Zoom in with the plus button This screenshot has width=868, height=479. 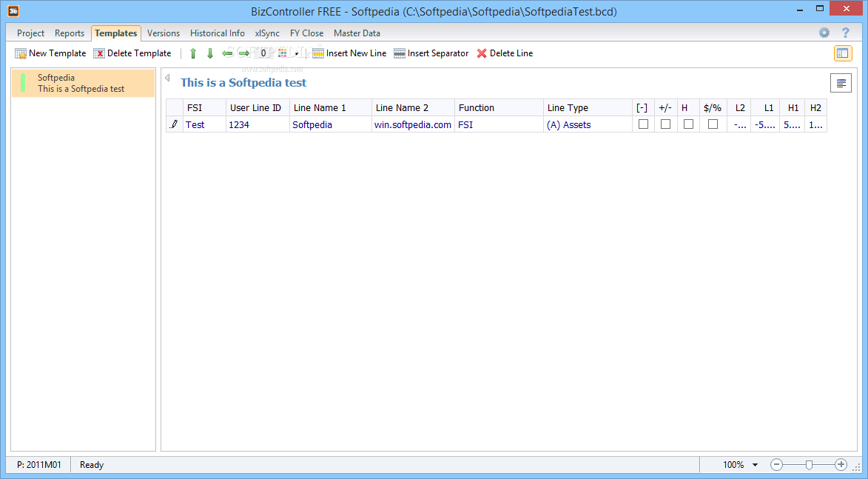841,465
